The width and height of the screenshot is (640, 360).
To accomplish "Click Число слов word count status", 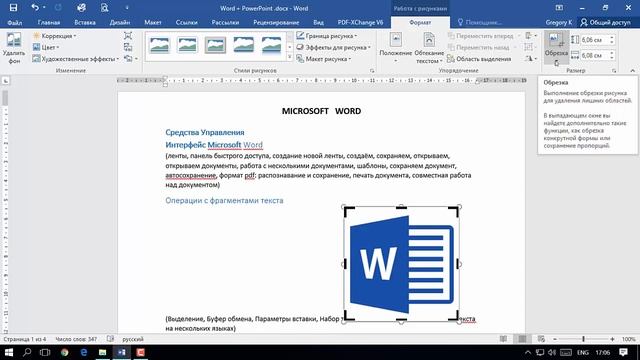I will pos(76,339).
